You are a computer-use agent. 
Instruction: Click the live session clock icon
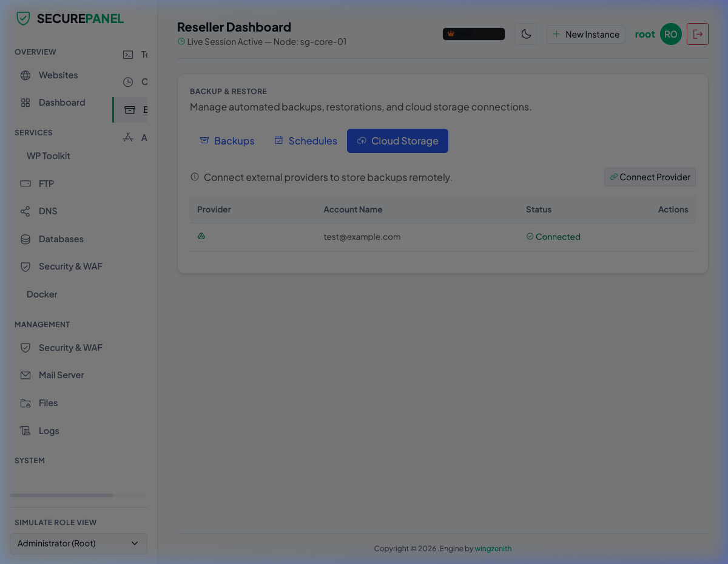tap(181, 42)
